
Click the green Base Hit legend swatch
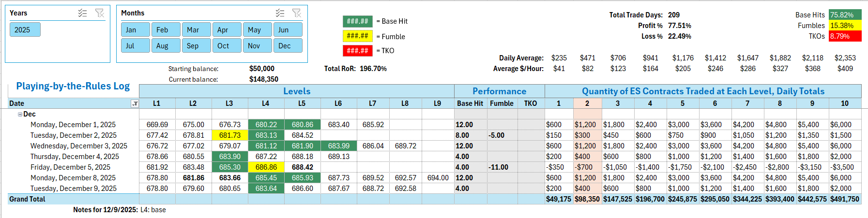click(357, 21)
